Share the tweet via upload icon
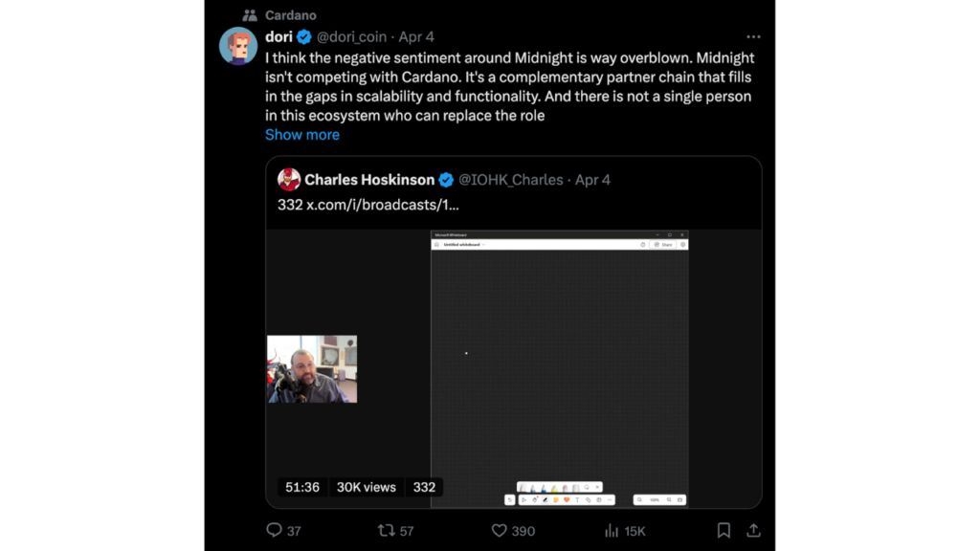The image size is (980, 551). (x=753, y=530)
